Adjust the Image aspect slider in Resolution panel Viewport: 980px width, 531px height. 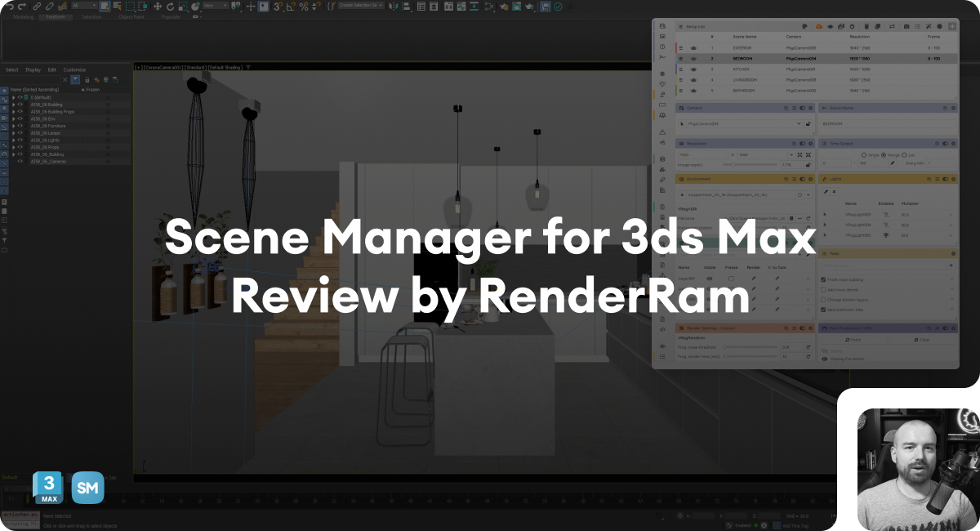click(x=733, y=165)
